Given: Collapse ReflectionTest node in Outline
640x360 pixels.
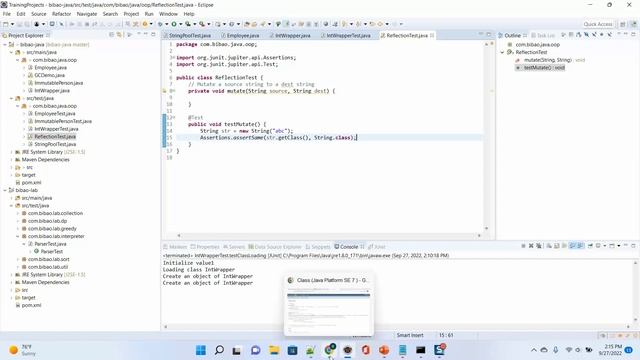Looking at the screenshot, I should [x=502, y=52].
